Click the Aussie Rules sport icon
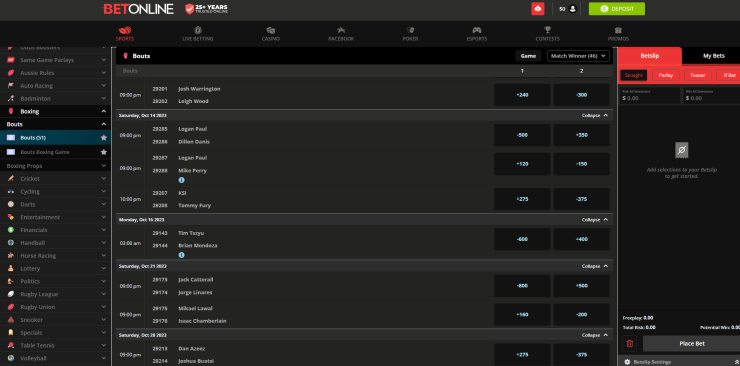740x366 pixels. point(10,73)
